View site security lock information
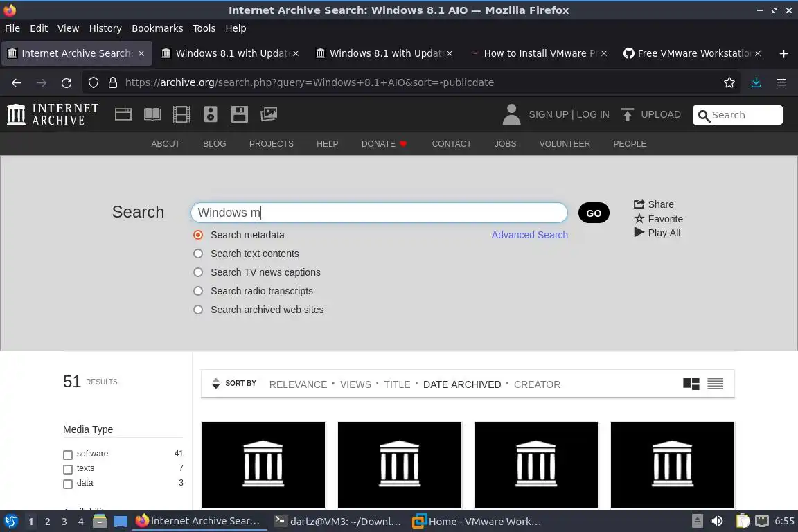The height and width of the screenshot is (532, 798). pos(113,82)
